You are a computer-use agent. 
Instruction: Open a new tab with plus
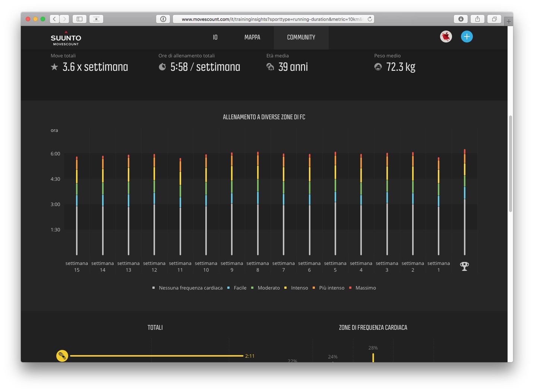[x=509, y=22]
